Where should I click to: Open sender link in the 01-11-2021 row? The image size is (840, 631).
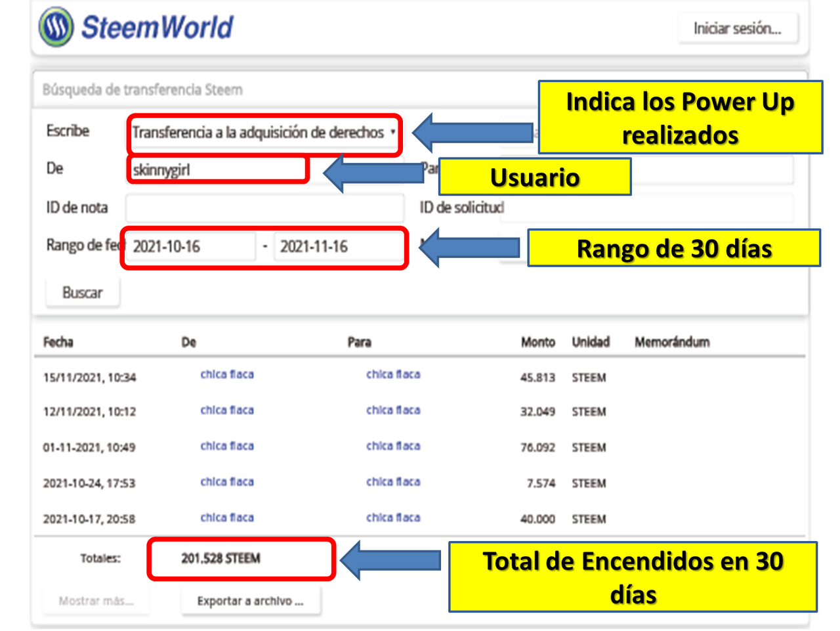[x=227, y=446]
